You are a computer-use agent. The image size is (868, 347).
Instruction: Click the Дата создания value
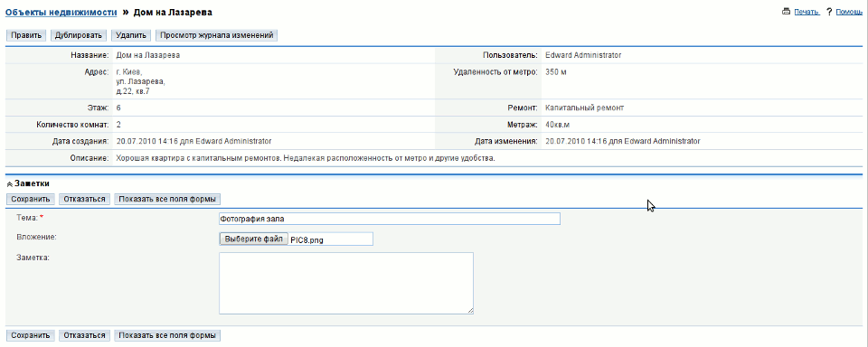point(193,141)
